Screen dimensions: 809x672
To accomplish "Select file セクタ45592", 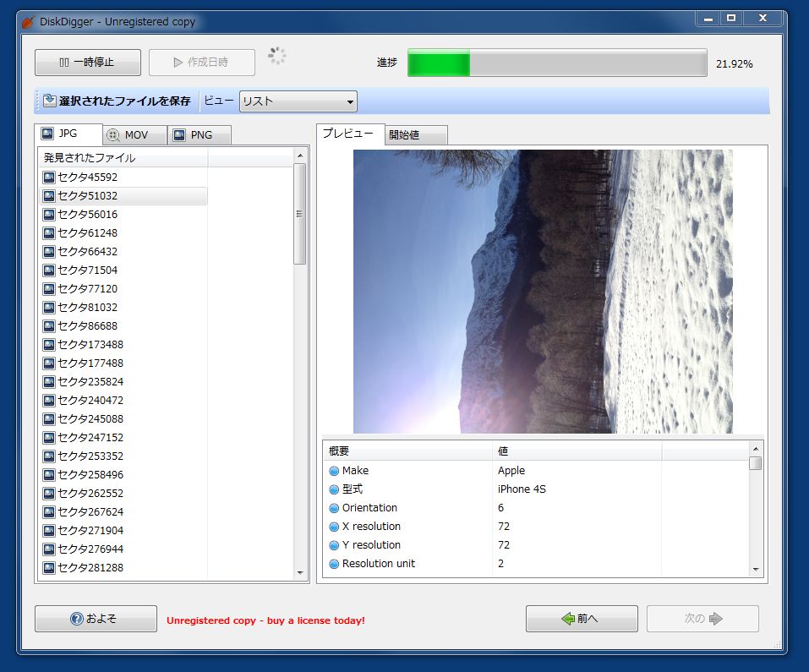I will click(123, 178).
